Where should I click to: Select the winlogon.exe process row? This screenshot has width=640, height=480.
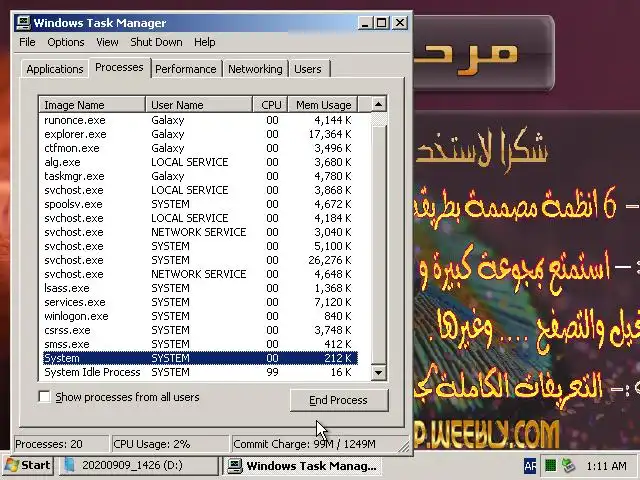pyautogui.click(x=200, y=316)
